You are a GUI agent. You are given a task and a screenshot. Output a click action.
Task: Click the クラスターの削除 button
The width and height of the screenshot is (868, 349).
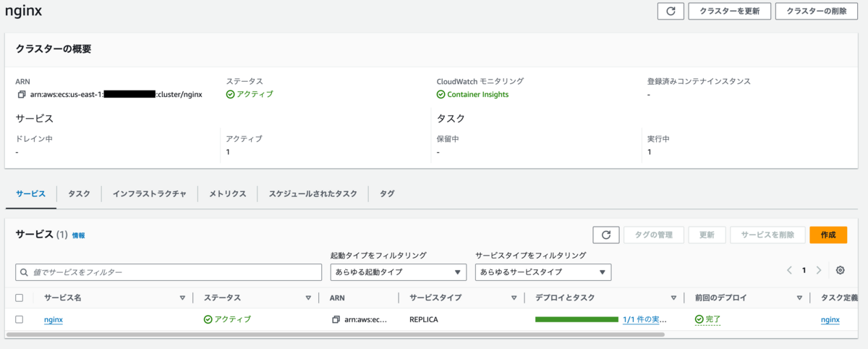pyautogui.click(x=816, y=11)
